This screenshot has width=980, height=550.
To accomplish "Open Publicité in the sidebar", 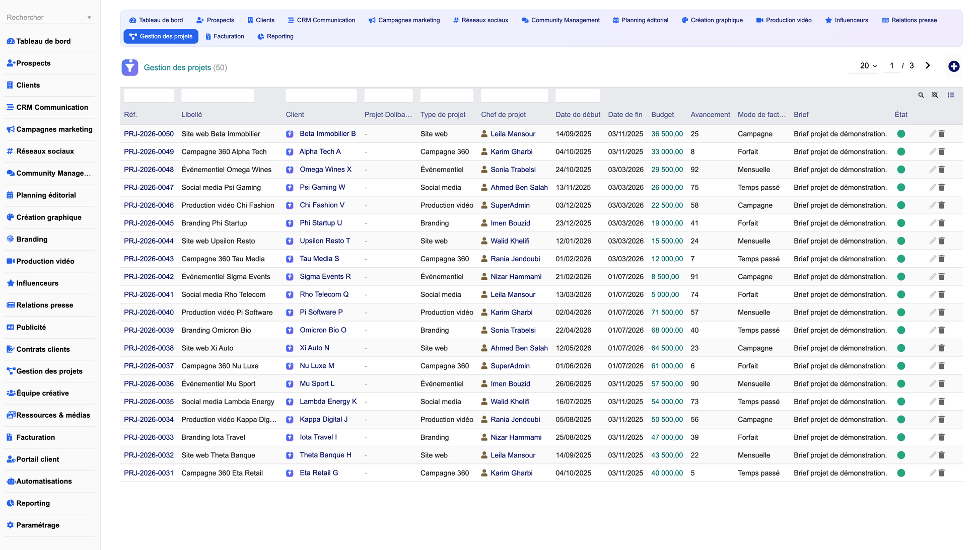I will (31, 327).
